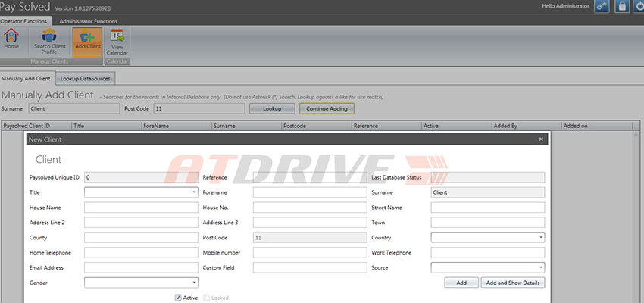
Task: Click the Hello Administrator text
Action: click(x=565, y=6)
